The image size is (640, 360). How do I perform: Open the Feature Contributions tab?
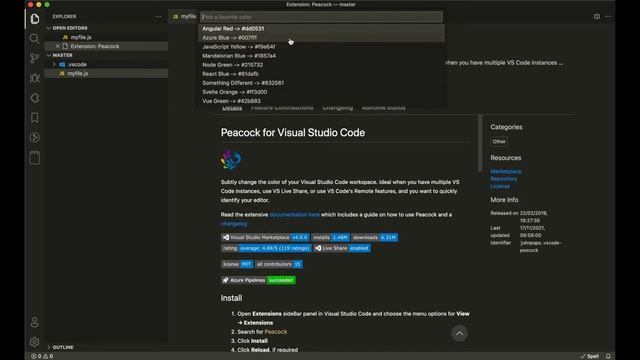(x=282, y=109)
